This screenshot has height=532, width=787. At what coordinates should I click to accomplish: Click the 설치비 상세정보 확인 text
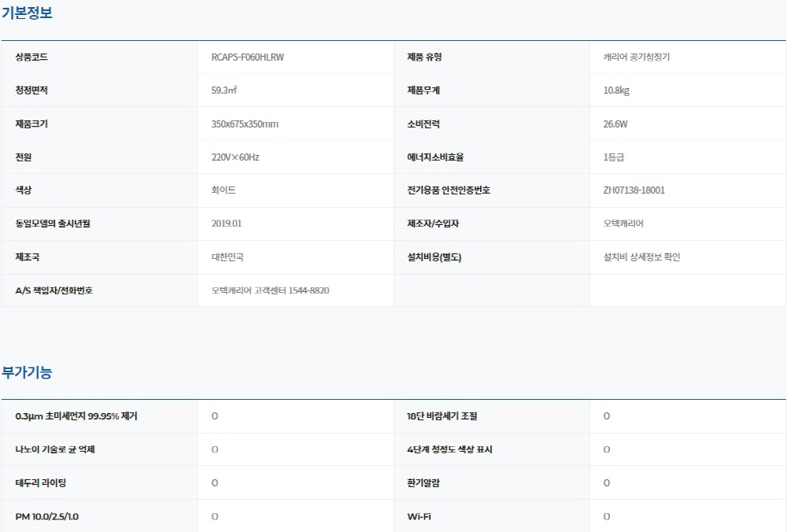[641, 257]
